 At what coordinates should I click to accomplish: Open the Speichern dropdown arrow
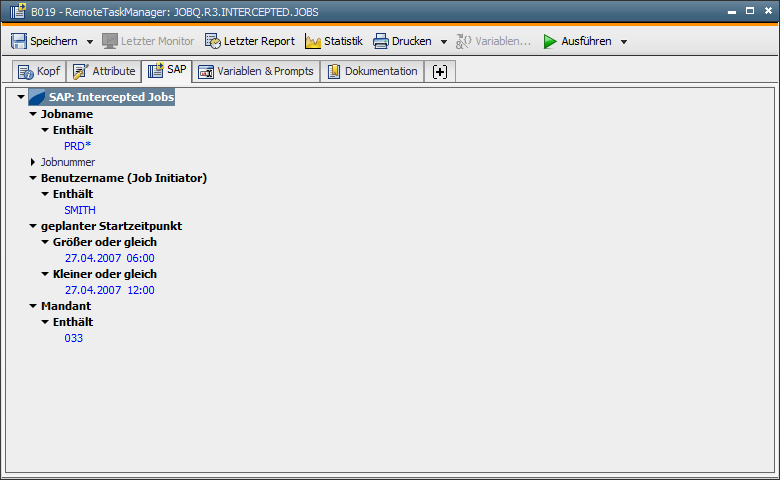90,42
